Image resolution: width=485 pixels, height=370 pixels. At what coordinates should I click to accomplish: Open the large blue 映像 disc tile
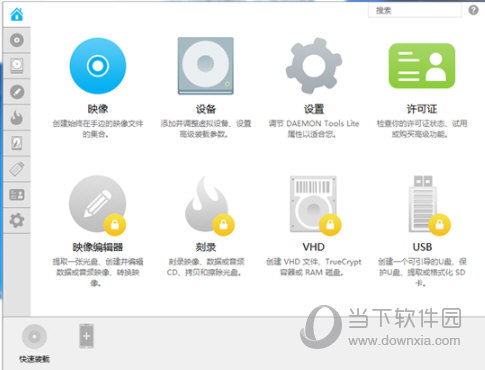coord(98,66)
